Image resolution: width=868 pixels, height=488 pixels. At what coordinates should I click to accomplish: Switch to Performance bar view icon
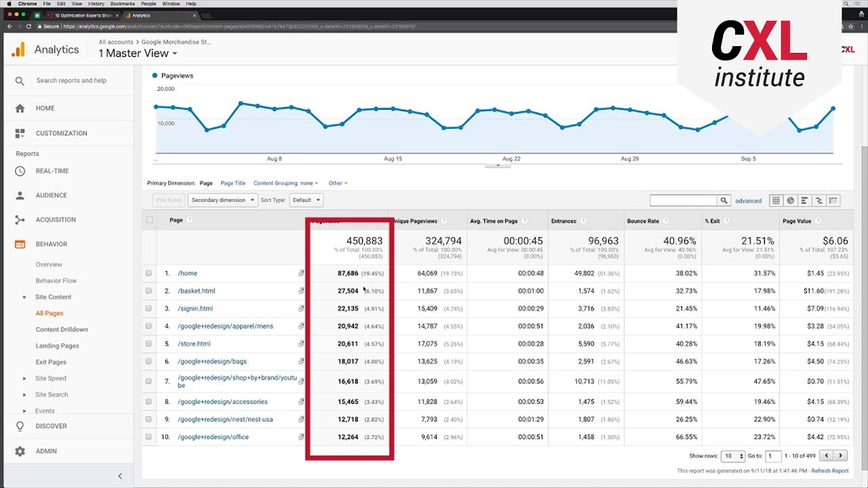[x=805, y=201]
